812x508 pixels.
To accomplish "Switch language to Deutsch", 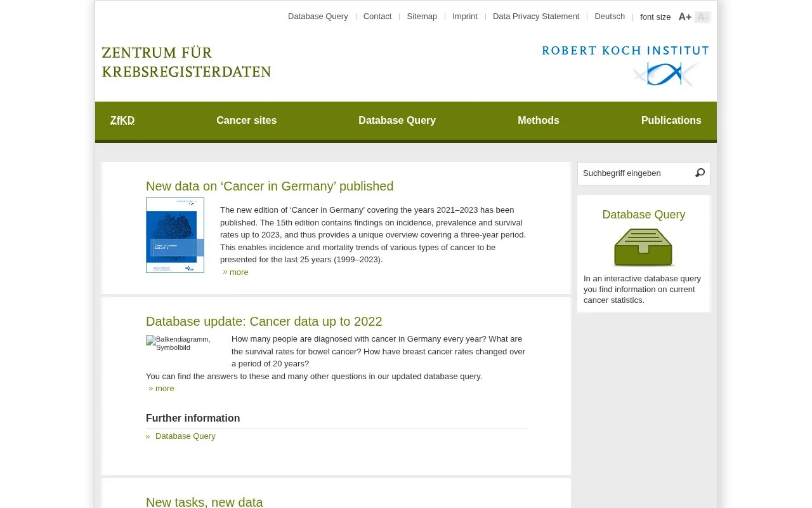I will point(610,17).
